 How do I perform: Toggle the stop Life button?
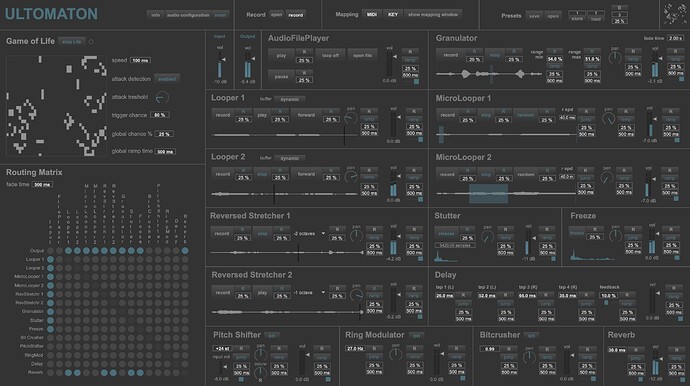click(72, 42)
